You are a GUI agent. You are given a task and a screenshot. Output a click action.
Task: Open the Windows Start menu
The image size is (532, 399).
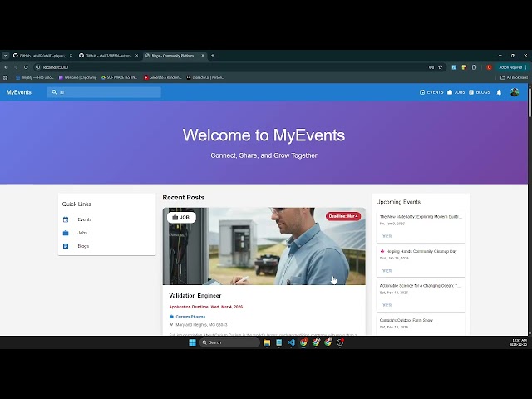click(x=192, y=342)
